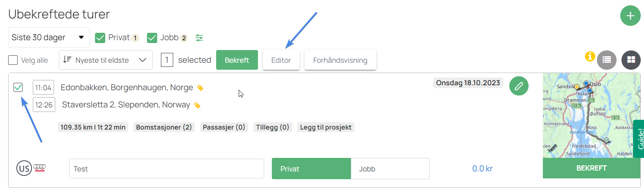Click the yellow info icon
Viewport: 644px width, 196px height.
[590, 57]
